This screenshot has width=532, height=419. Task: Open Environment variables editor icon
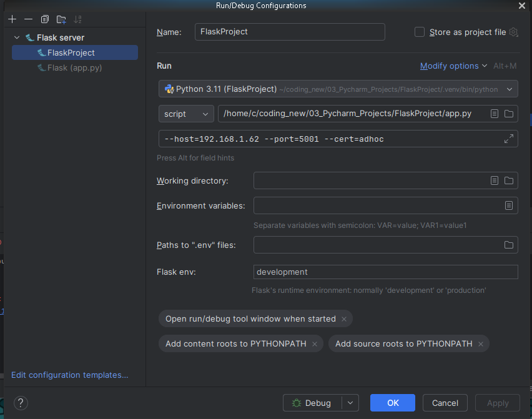[508, 205]
